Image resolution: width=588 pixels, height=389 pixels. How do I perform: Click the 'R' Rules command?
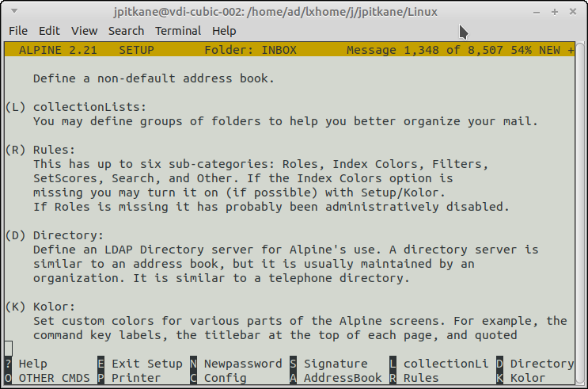414,378
